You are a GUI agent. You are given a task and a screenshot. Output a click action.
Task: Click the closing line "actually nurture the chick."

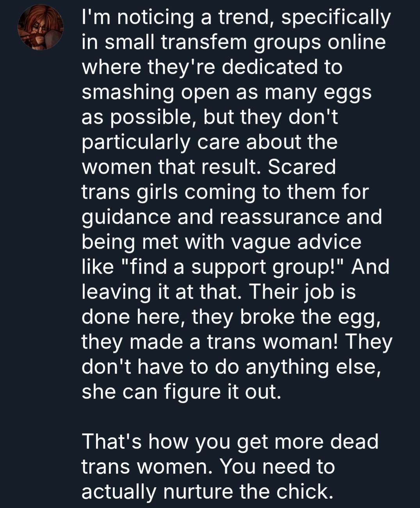coord(207,492)
